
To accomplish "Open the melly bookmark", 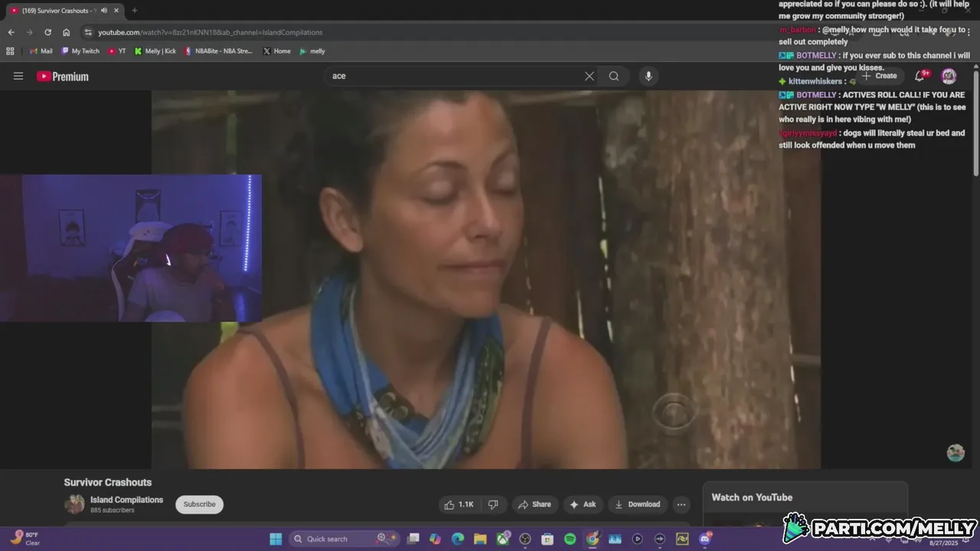I will click(312, 51).
